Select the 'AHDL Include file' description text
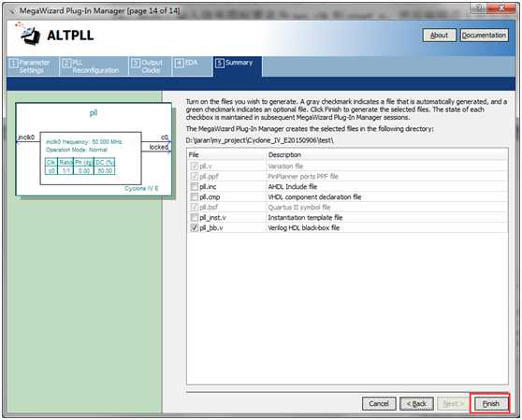The height and width of the screenshot is (420, 522). click(x=293, y=187)
